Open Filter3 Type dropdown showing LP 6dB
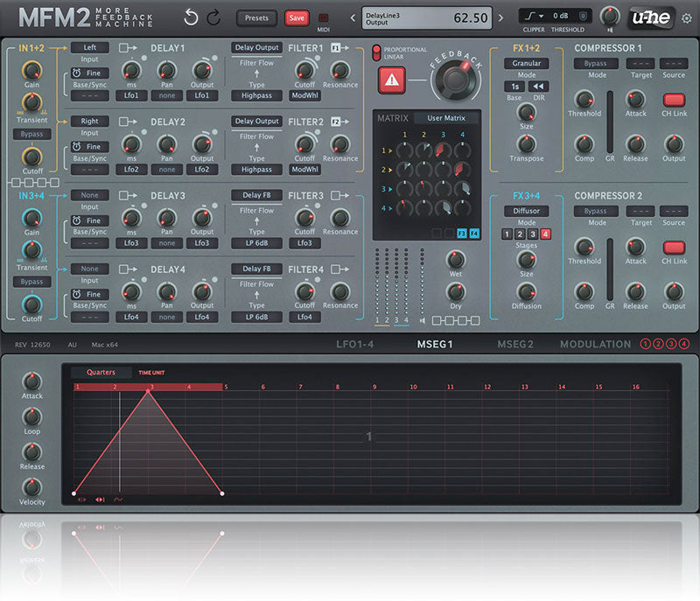This screenshot has height=601, width=700. pyautogui.click(x=256, y=242)
